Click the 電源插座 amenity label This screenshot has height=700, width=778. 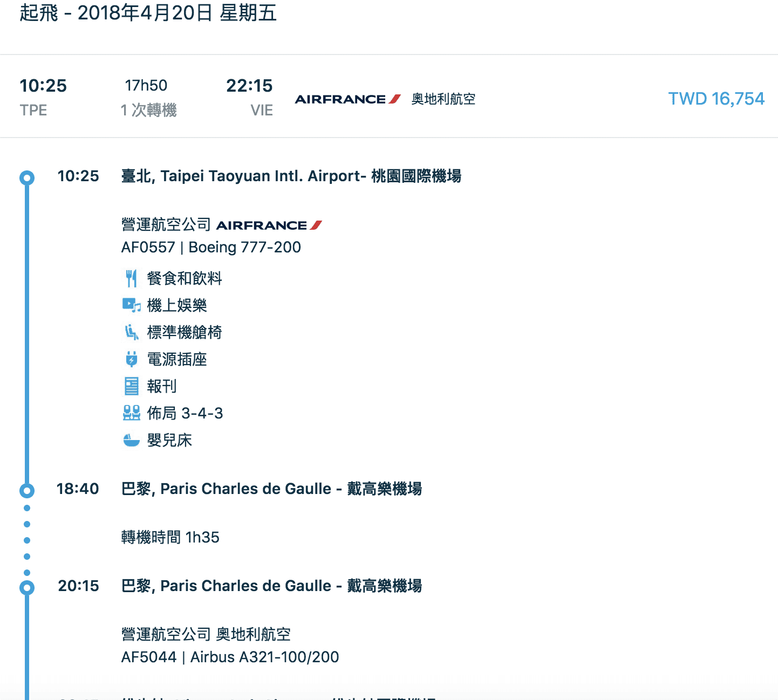[x=177, y=359]
